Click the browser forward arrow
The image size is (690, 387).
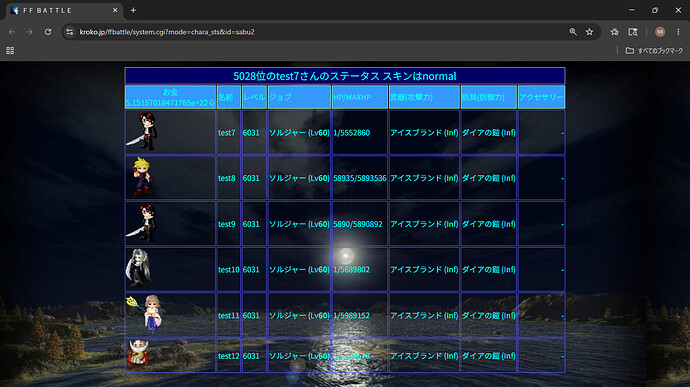pyautogui.click(x=29, y=32)
